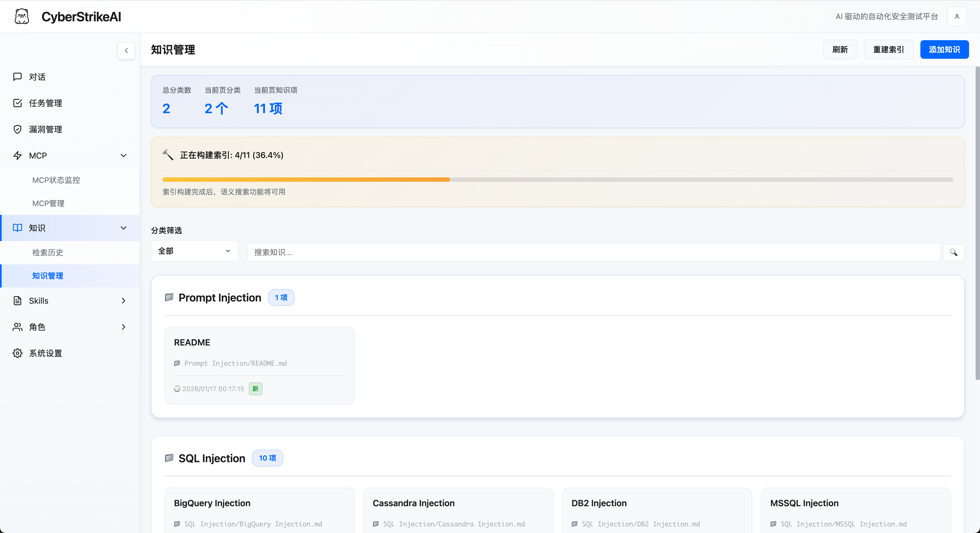Select the 知识 book icon
This screenshot has height=533, width=980.
pos(17,228)
